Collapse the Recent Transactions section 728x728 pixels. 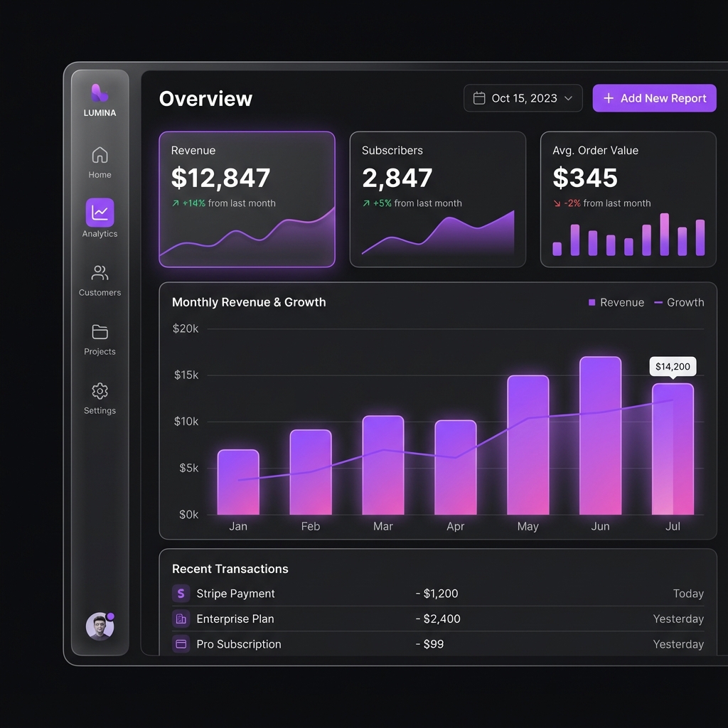pyautogui.click(x=230, y=569)
